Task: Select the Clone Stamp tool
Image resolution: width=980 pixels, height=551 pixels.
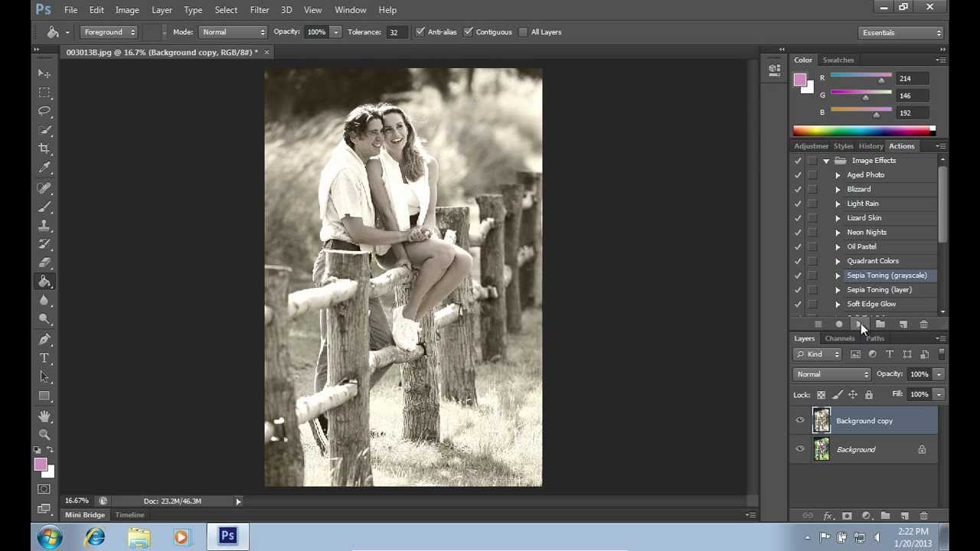Action: tap(44, 225)
